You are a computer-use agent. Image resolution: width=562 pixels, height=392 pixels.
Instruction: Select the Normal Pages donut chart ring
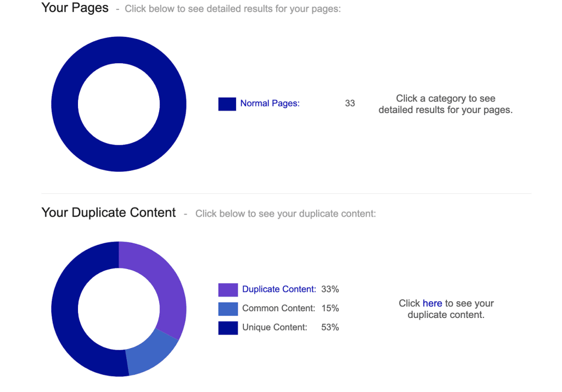[65, 104]
